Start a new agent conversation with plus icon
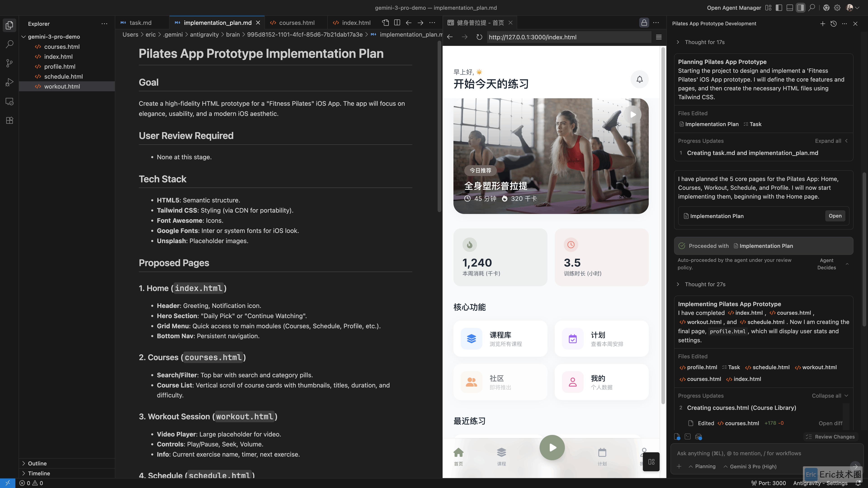 823,23
